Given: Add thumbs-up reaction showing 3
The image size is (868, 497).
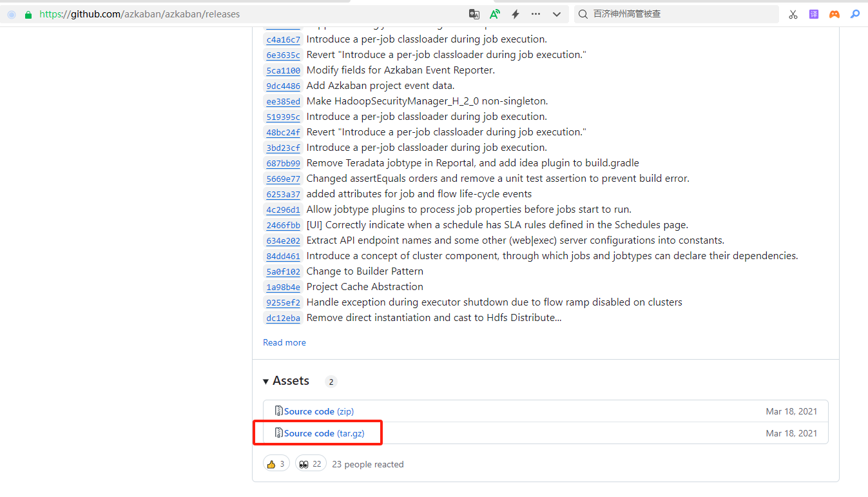Looking at the screenshot, I should click(x=276, y=464).
